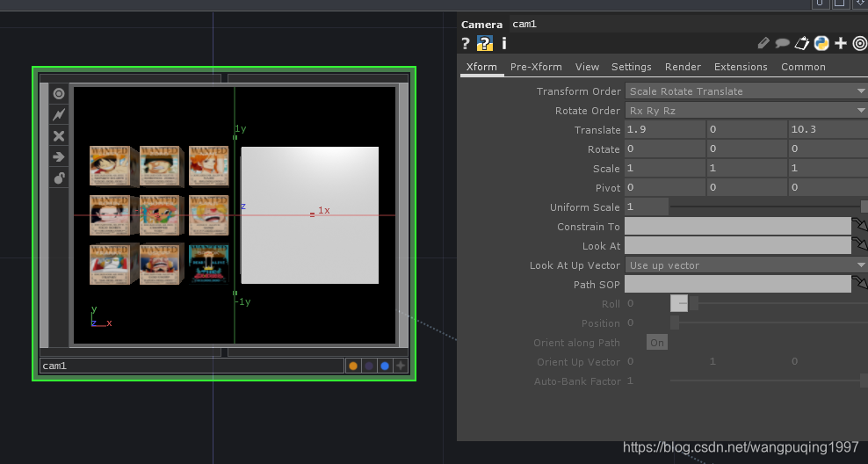Toggle the Viewer flag on cam1 node
Viewport: 868px width, 464px height.
[59, 93]
